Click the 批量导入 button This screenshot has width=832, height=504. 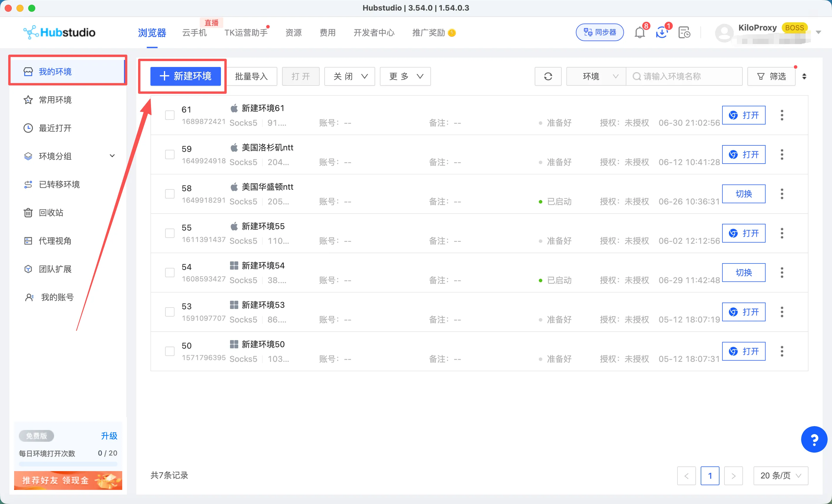[x=251, y=76]
